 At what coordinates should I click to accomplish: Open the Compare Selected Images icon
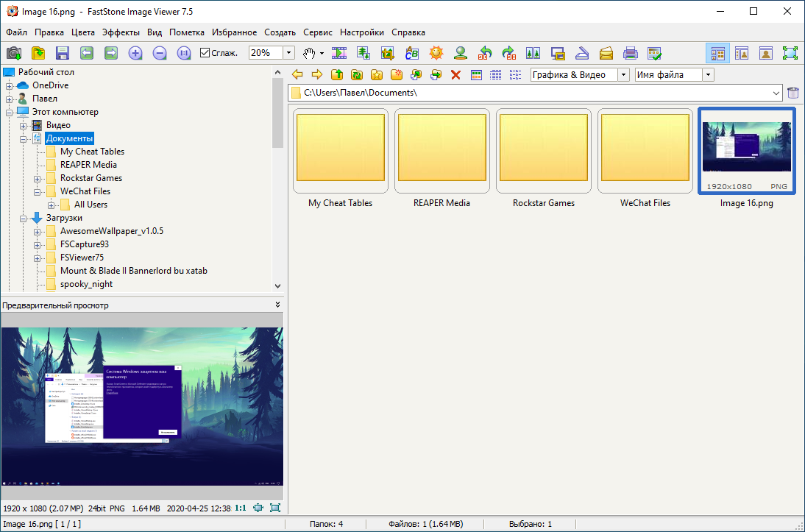pos(533,53)
